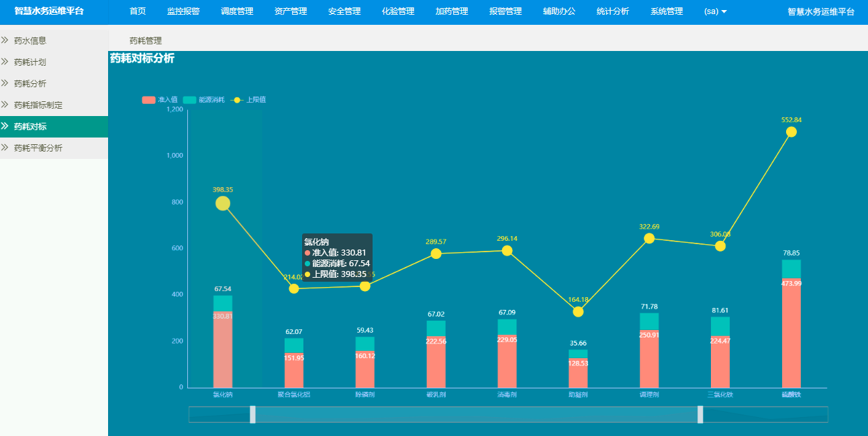Click the double-chevron icon beside 药水信息

[5, 41]
